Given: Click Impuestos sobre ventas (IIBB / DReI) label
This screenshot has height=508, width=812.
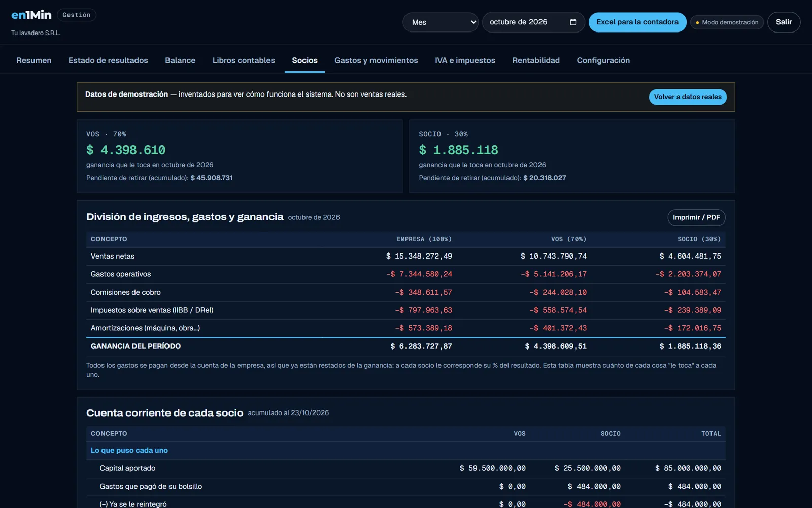Looking at the screenshot, I should click(x=152, y=310).
